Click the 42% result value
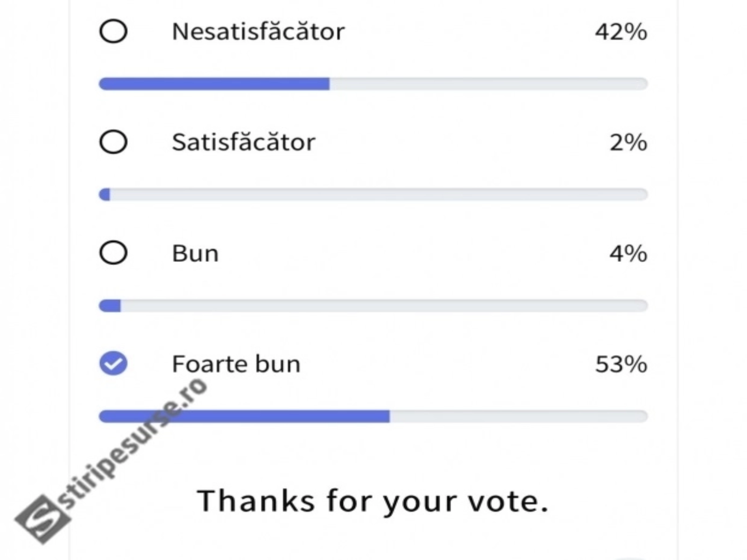Image resolution: width=747 pixels, height=560 pixels. click(x=621, y=32)
